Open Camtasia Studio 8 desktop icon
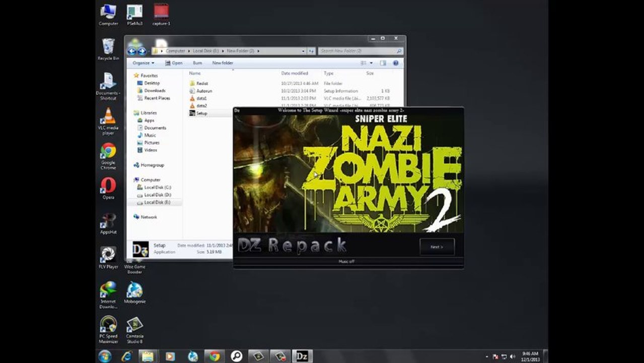Screen dimensions: 644x363 click(x=134, y=330)
